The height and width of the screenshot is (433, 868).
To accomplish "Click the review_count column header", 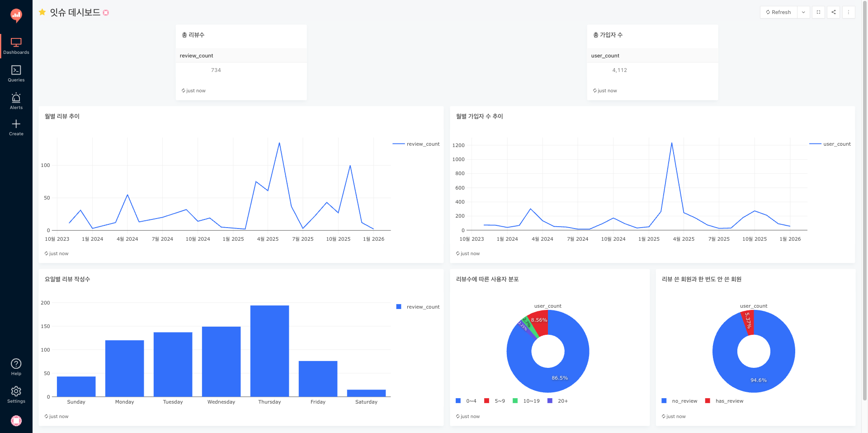I will pyautogui.click(x=196, y=56).
